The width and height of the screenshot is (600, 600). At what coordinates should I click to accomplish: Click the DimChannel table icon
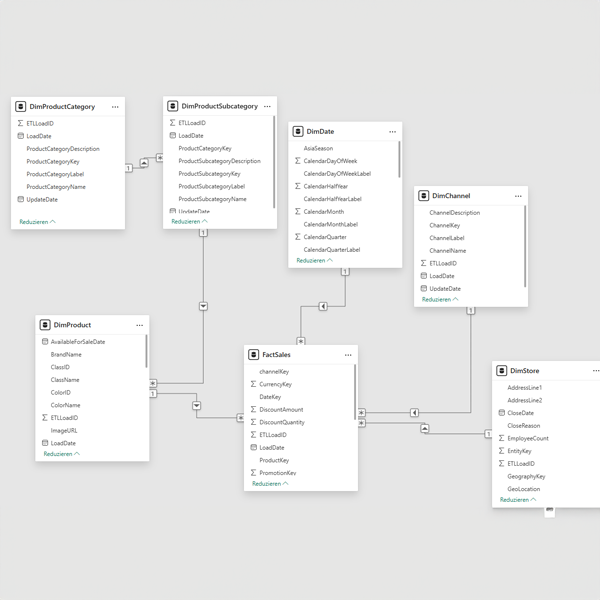(x=424, y=196)
